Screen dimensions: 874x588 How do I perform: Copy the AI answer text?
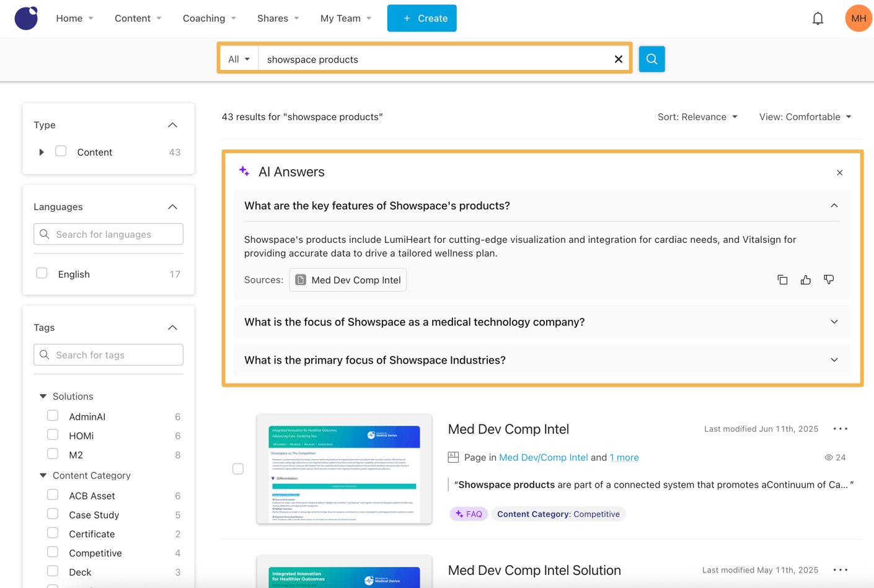pos(782,280)
